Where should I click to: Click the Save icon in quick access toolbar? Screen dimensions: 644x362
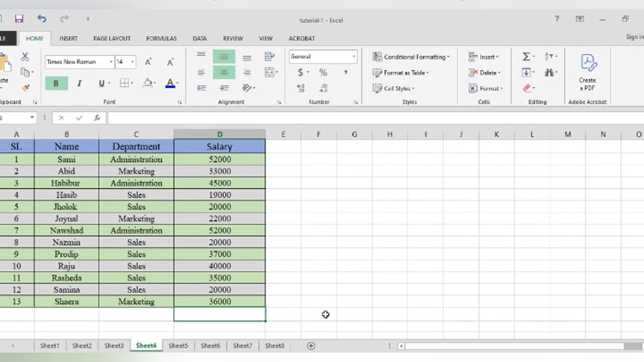click(x=19, y=19)
